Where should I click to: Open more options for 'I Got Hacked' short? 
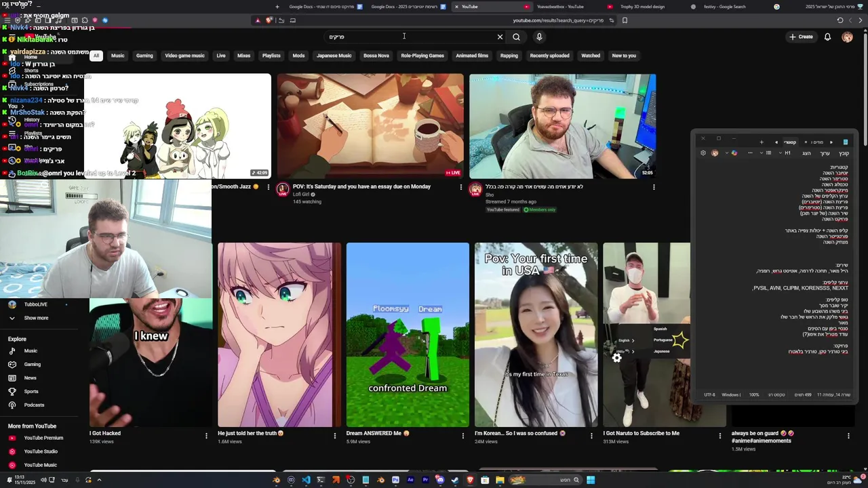pos(206,436)
